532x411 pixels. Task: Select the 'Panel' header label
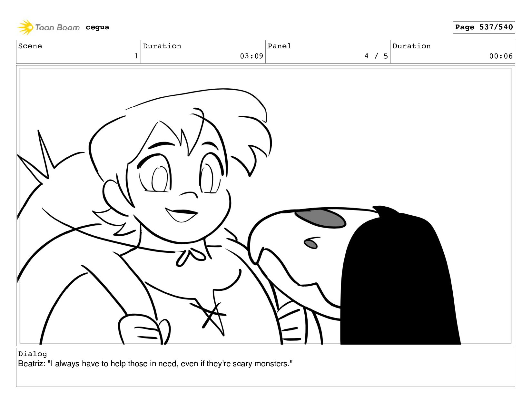pyautogui.click(x=280, y=46)
